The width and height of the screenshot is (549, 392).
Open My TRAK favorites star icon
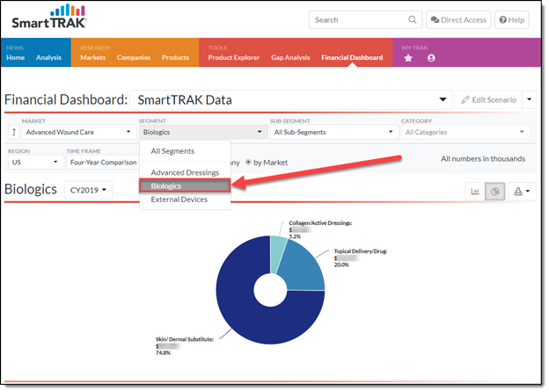(x=408, y=58)
